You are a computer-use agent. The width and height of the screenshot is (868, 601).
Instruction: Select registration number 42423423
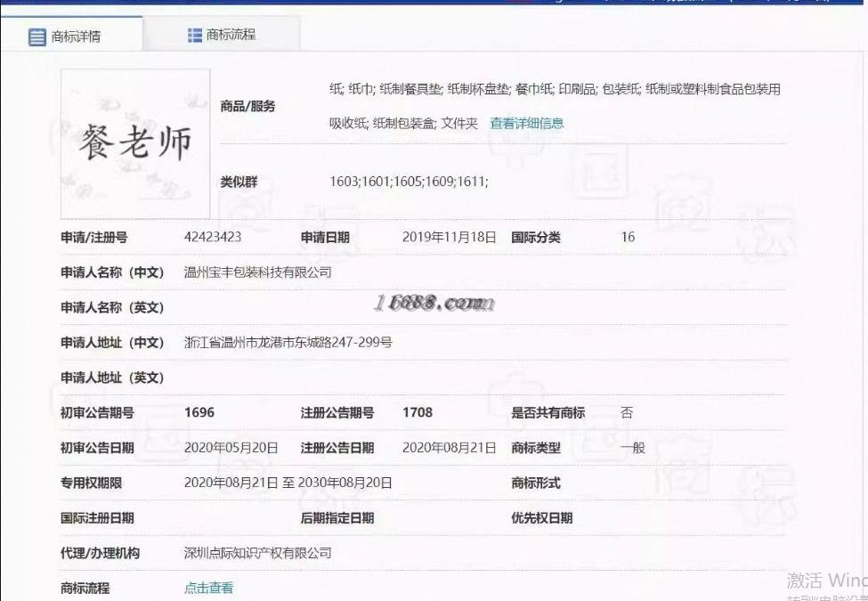[x=213, y=238]
